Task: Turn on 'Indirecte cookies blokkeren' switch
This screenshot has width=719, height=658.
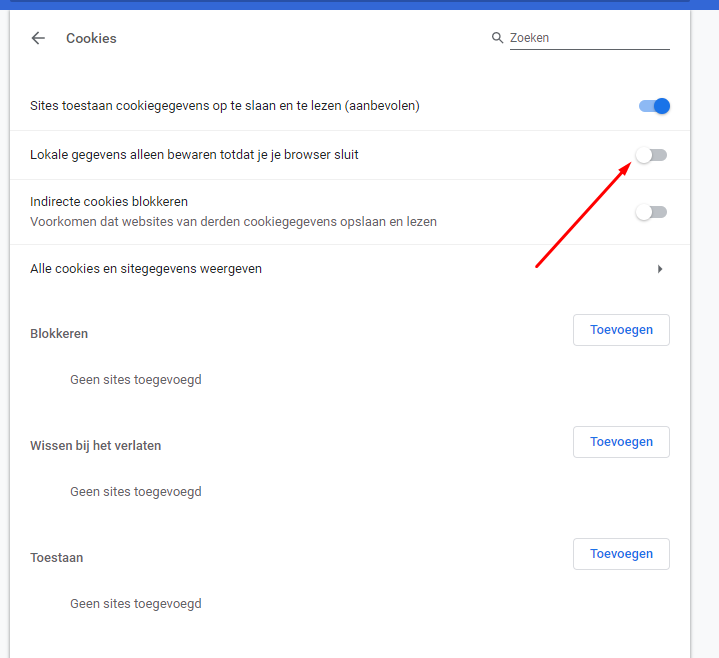Action: click(x=651, y=212)
